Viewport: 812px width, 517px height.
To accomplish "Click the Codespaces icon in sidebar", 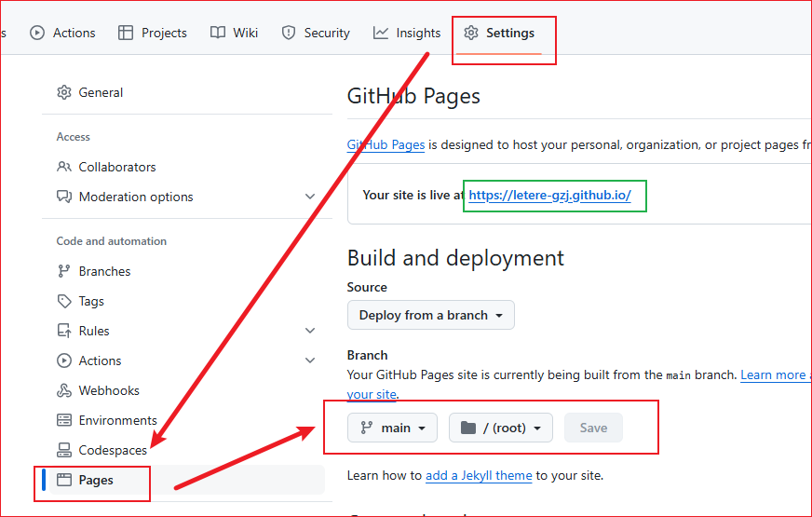I will click(64, 450).
